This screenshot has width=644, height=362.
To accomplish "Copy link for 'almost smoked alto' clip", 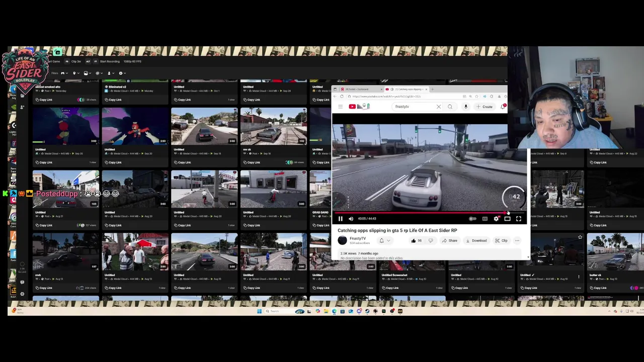I will 44,100.
